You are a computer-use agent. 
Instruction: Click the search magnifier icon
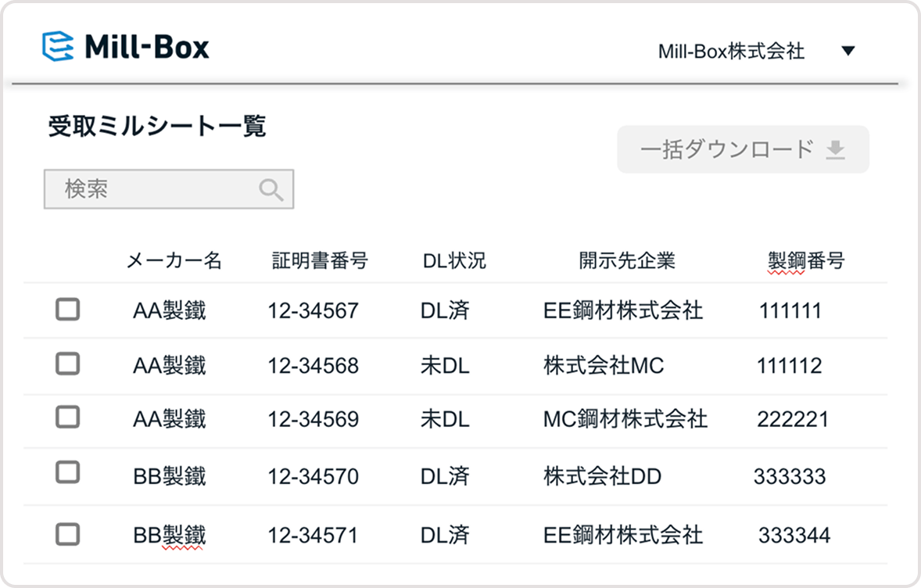pos(271,190)
